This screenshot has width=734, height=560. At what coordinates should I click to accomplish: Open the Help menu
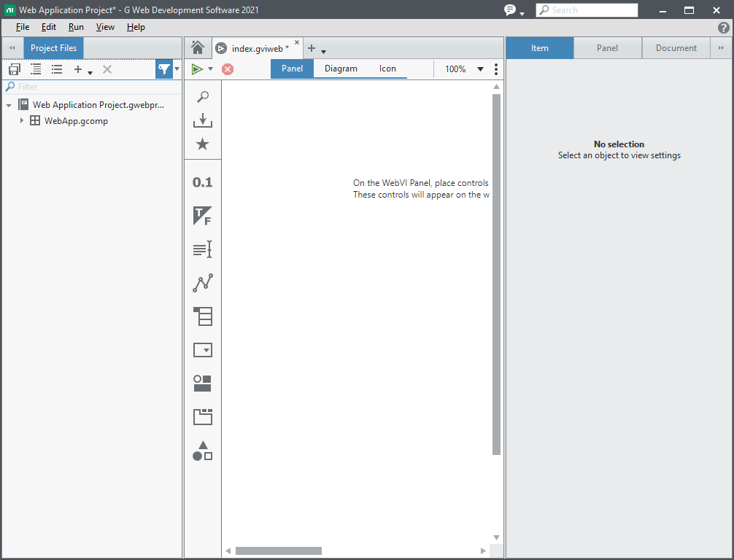[136, 27]
